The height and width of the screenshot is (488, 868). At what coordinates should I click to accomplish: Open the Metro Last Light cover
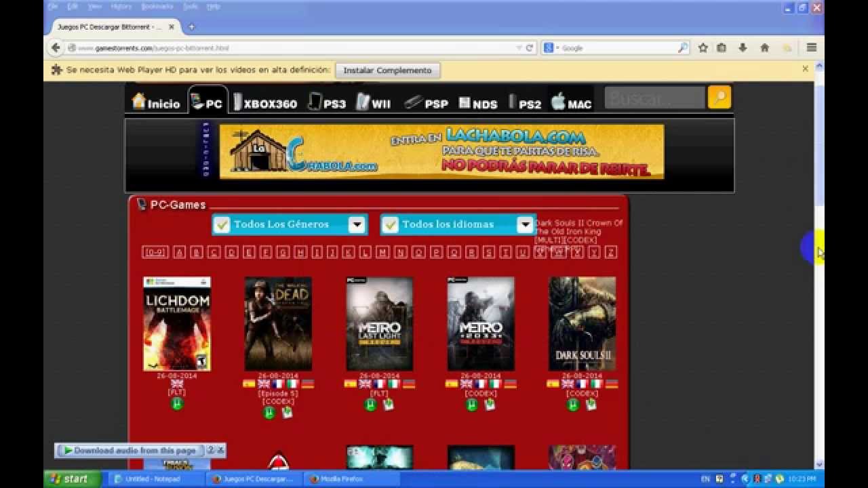(x=379, y=324)
